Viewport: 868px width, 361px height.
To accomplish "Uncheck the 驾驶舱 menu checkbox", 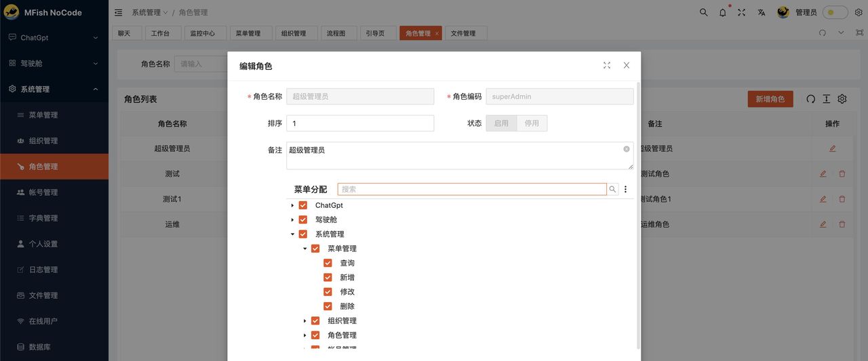I will pos(303,219).
